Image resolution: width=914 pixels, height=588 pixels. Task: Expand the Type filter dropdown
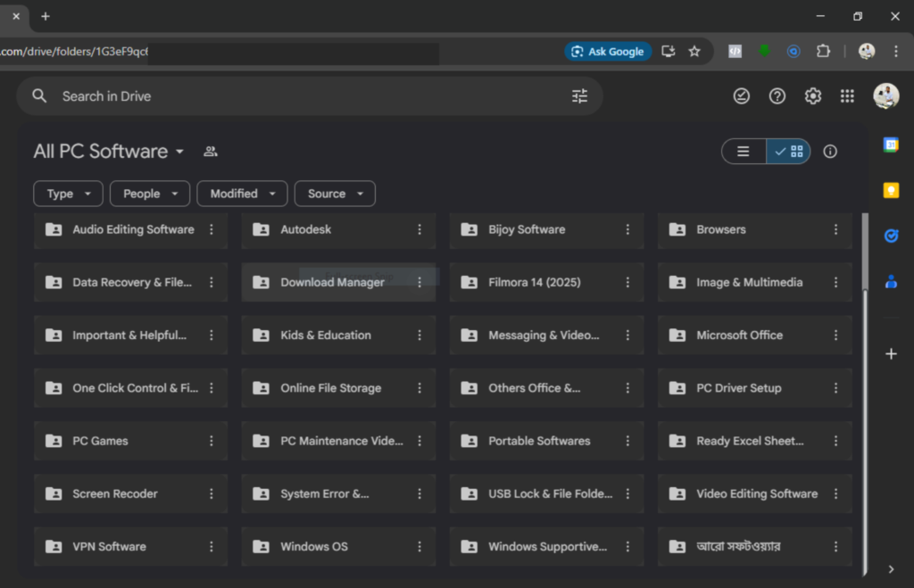pyautogui.click(x=68, y=194)
